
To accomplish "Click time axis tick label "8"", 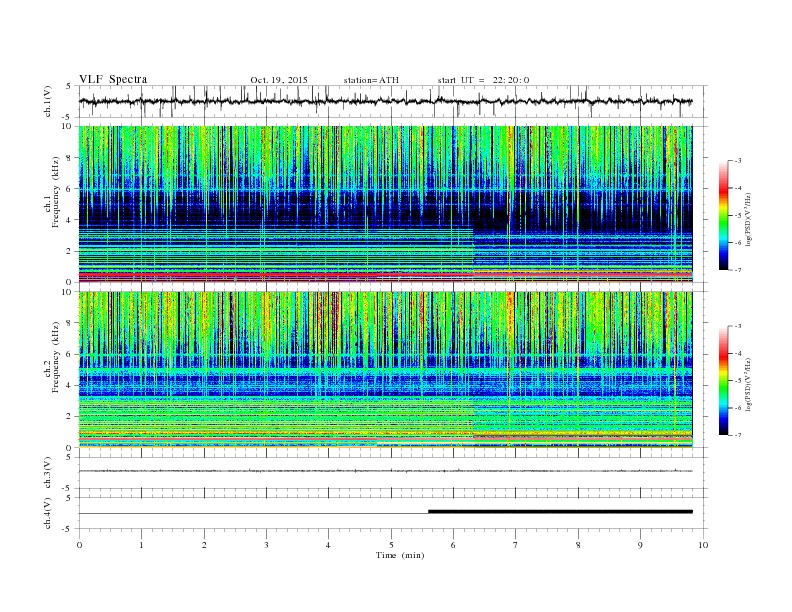I will click(578, 545).
